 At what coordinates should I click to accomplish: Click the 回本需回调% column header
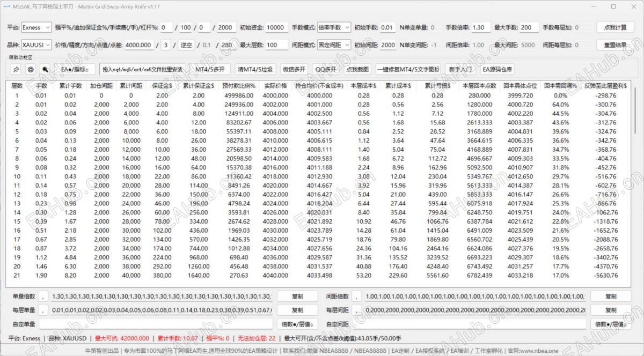[560, 85]
